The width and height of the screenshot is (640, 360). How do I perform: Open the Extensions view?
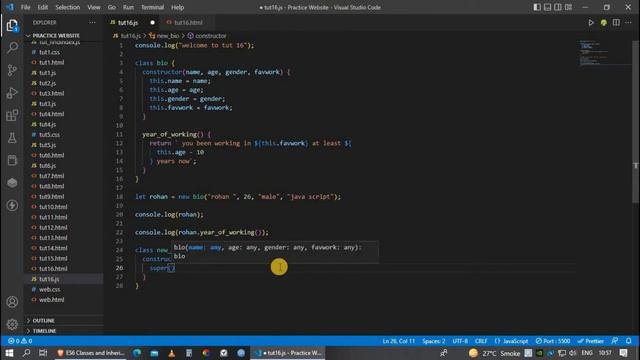(x=12, y=116)
